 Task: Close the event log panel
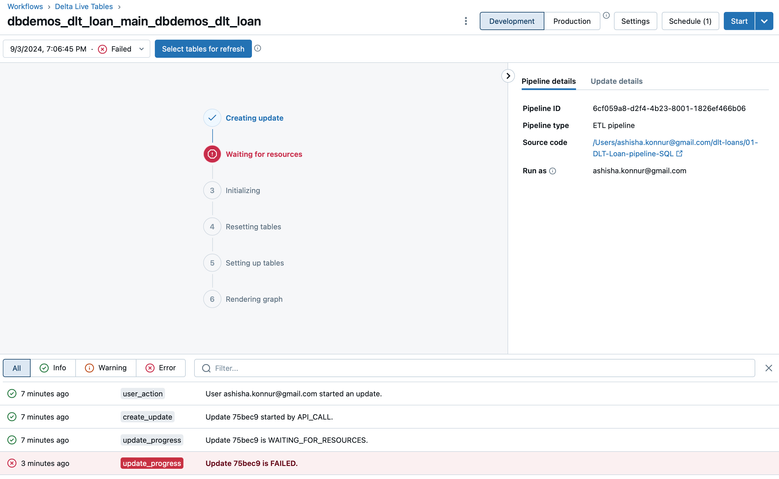(768, 368)
